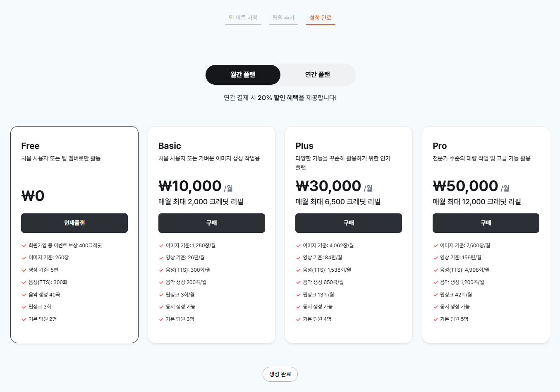Click checkmark beside Basic's 음성(TTS): 300회/월
The width and height of the screenshot is (560, 392).
pos(161,270)
